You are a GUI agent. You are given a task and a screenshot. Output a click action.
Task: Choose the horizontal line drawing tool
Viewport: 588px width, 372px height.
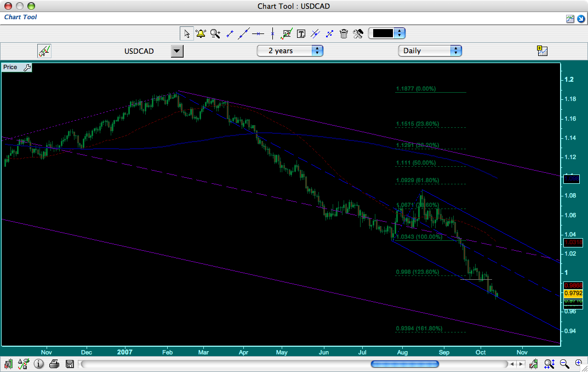coord(258,33)
